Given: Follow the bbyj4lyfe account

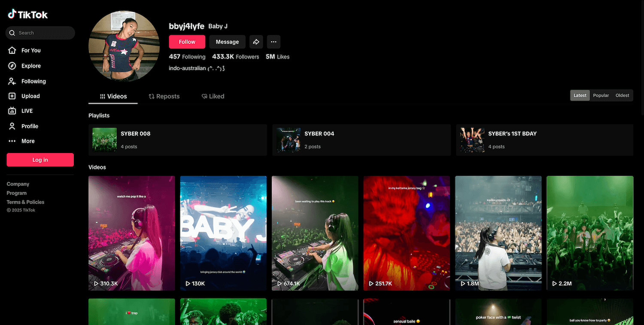Looking at the screenshot, I should [187, 42].
